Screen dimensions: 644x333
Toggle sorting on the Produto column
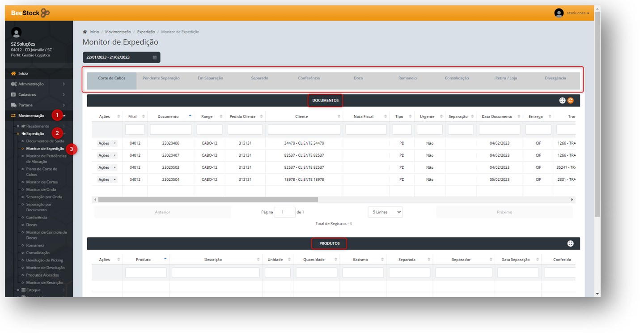144,260
